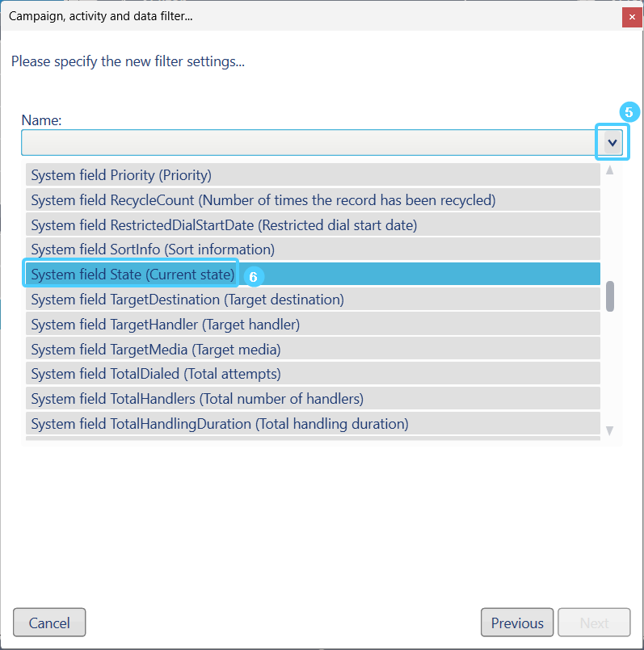Image resolution: width=644 pixels, height=650 pixels.
Task: Choose System field TargetDestination entry
Action: click(187, 300)
